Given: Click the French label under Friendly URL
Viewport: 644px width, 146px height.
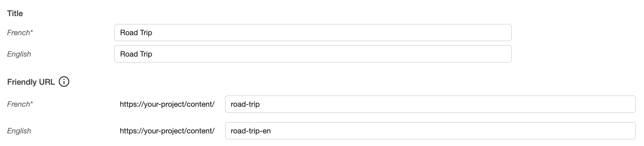Looking at the screenshot, I should (18, 104).
